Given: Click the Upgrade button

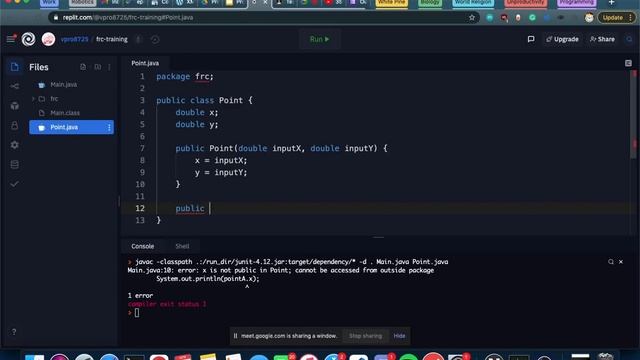Looking at the screenshot, I should [562, 39].
